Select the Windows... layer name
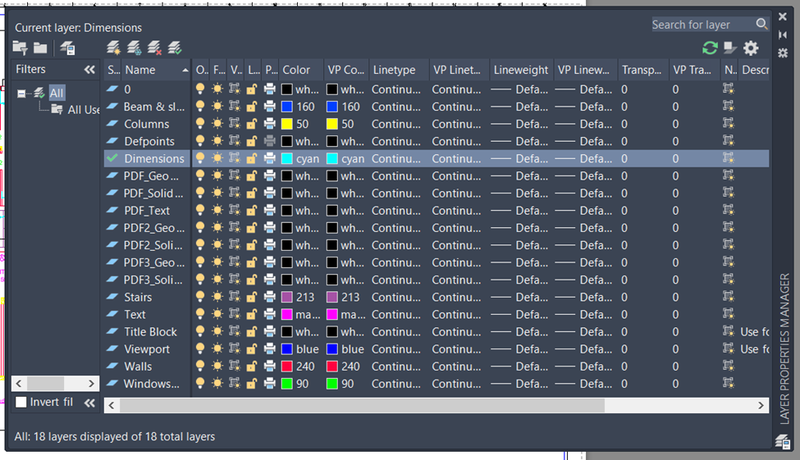The width and height of the screenshot is (800, 460). click(152, 384)
